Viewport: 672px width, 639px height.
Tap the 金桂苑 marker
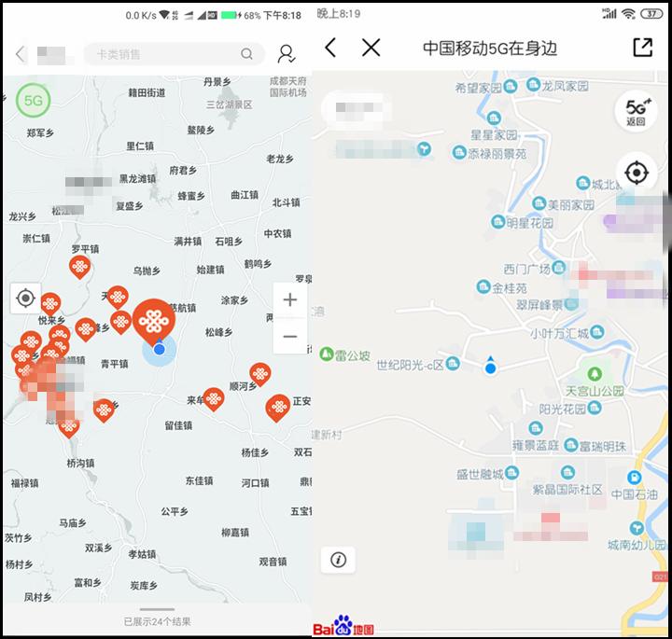click(x=483, y=286)
